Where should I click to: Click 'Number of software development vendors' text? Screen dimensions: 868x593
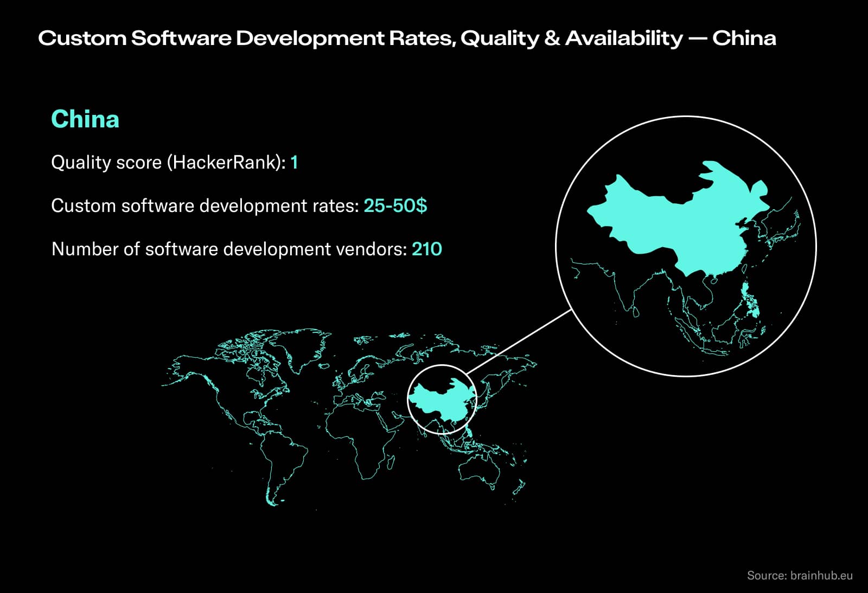click(x=227, y=249)
